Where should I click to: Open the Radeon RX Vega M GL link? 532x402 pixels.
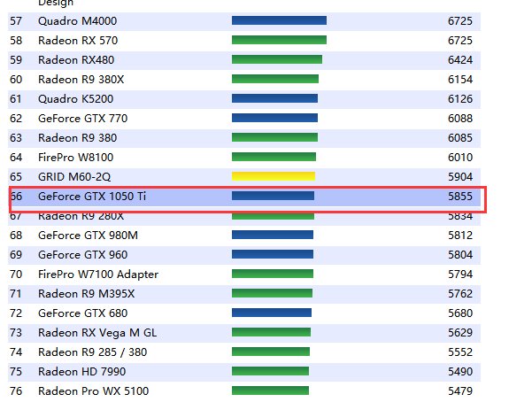click(x=96, y=332)
